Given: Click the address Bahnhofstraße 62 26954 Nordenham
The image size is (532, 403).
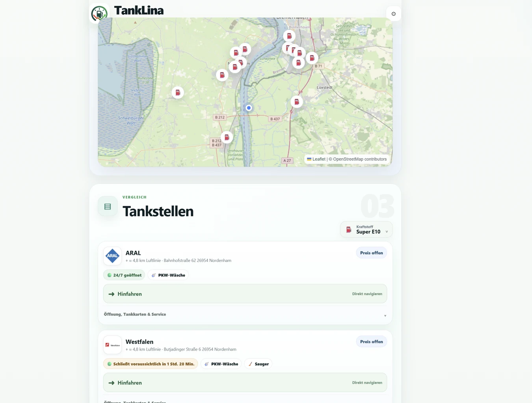Looking at the screenshot, I should pyautogui.click(x=197, y=261).
